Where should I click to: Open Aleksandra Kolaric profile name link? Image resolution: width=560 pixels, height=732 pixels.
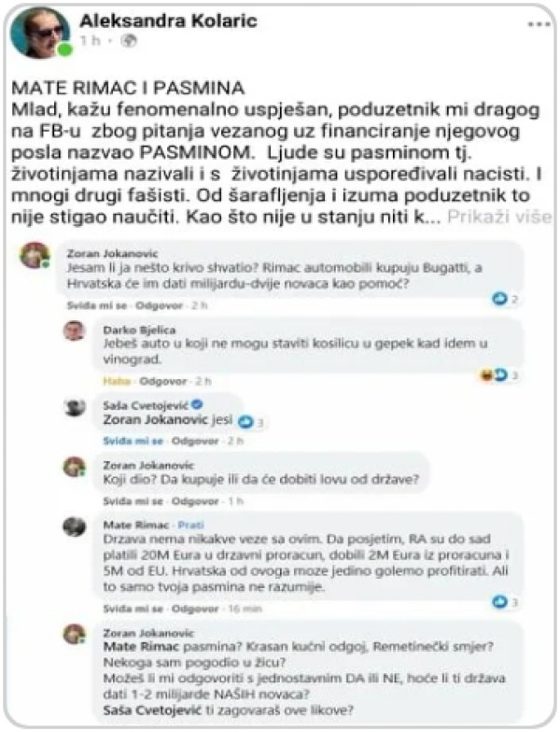pos(168,21)
